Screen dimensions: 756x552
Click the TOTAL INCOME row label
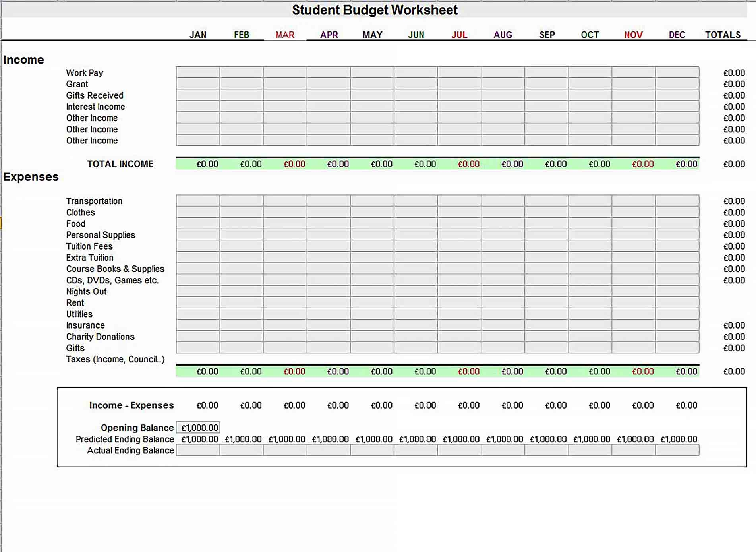[120, 164]
